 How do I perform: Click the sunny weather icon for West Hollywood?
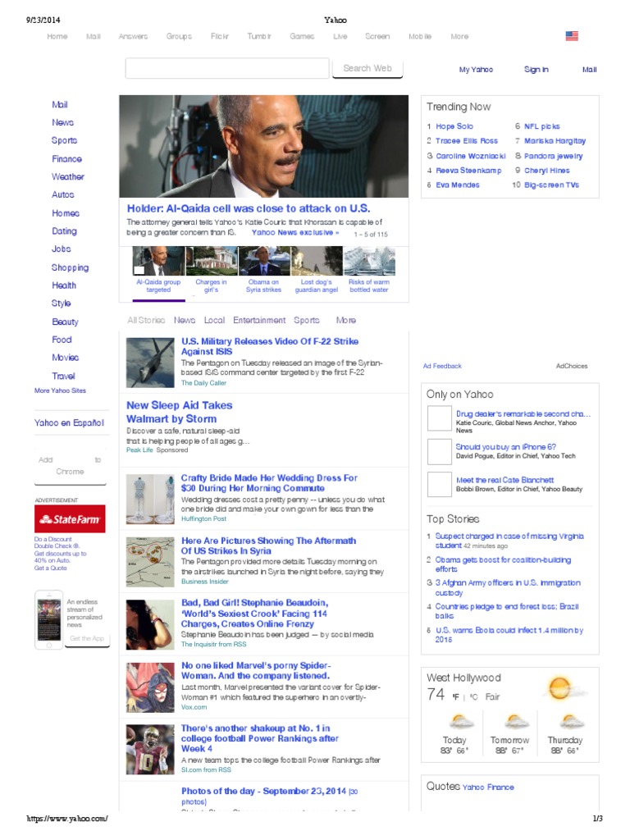coord(559,688)
